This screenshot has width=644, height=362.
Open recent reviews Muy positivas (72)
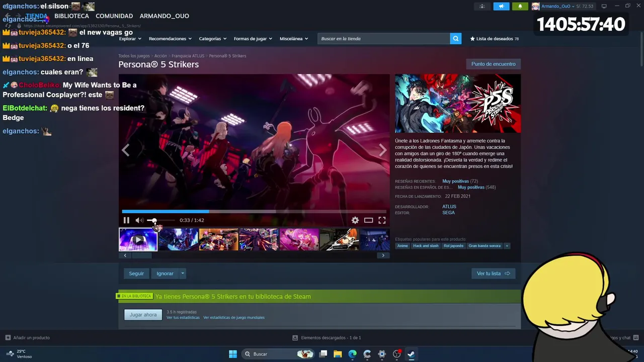[x=460, y=181]
